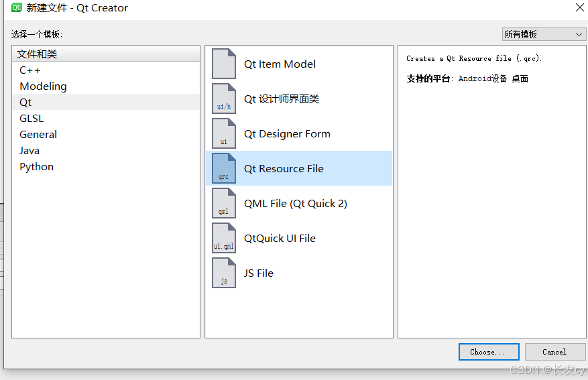The width and height of the screenshot is (588, 380).
Task: Click the Qt Item Model file icon
Action: coord(224,64)
